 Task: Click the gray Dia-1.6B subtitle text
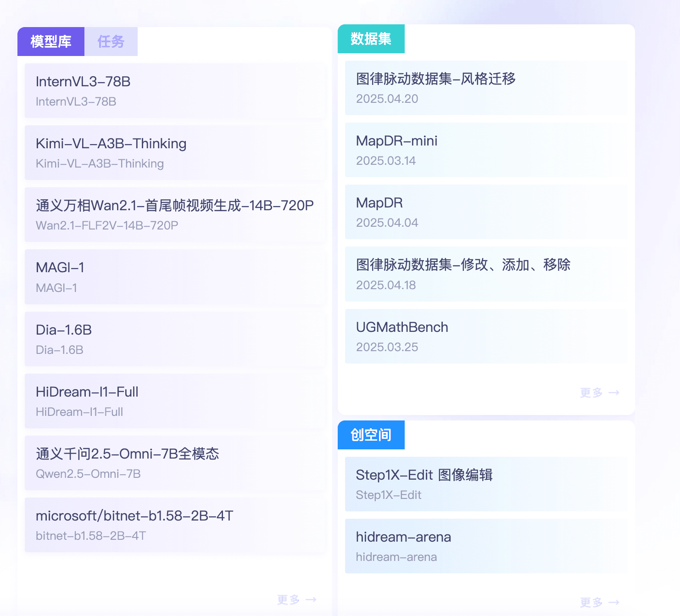click(x=60, y=350)
